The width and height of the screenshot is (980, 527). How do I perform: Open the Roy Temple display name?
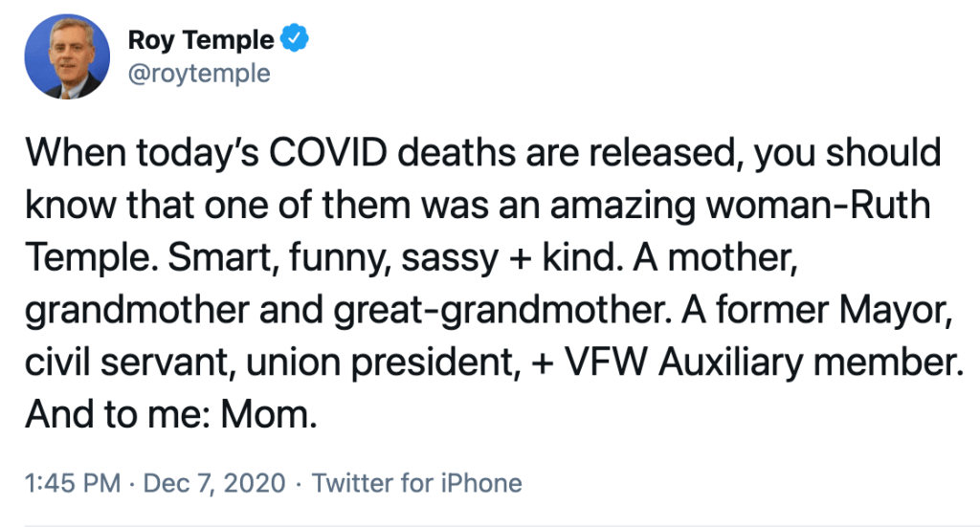[x=201, y=40]
